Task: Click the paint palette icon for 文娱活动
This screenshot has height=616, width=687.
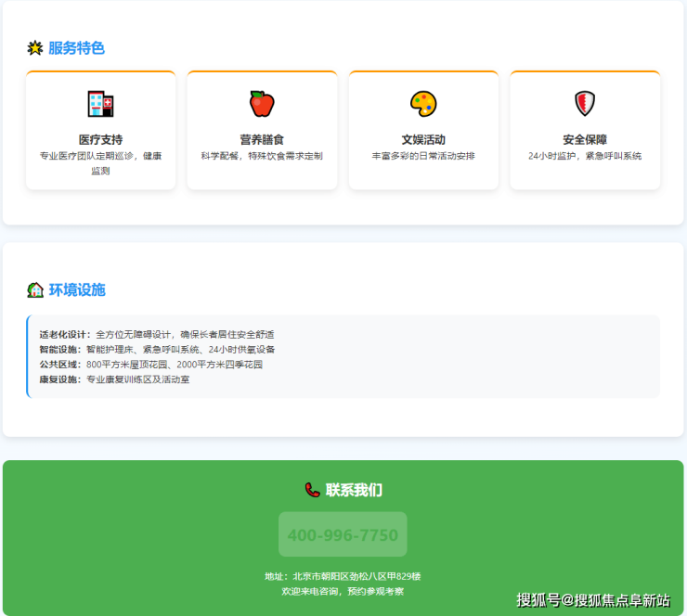Action: pos(423,104)
